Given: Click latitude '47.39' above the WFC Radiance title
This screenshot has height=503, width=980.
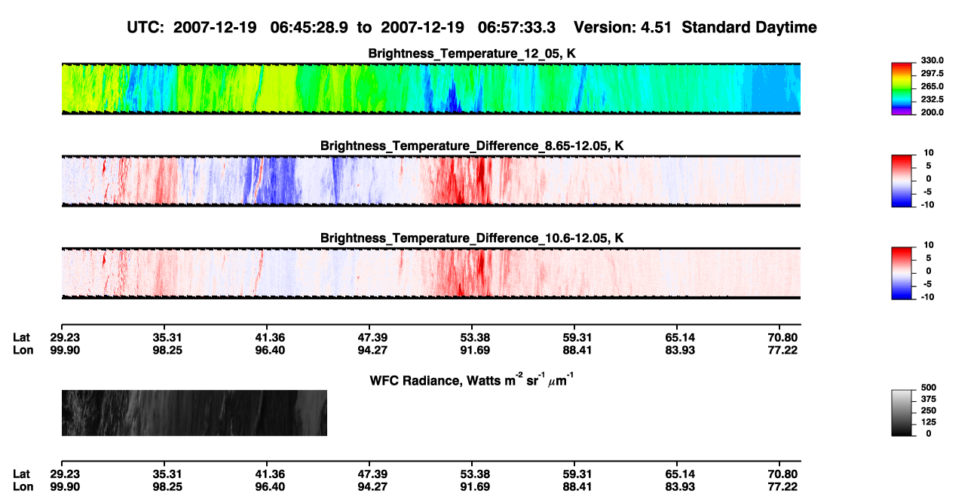Looking at the screenshot, I should pos(373,337).
